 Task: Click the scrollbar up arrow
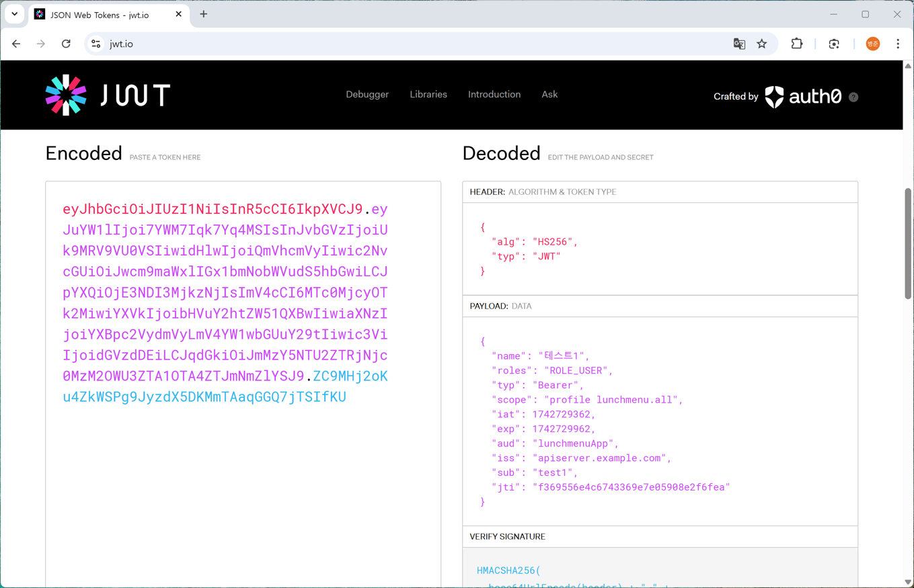(x=908, y=66)
